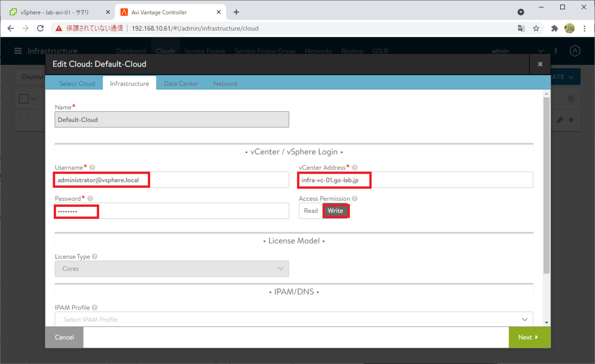Switch to the Select Cloud tab
This screenshot has height=364, width=595.
click(77, 84)
